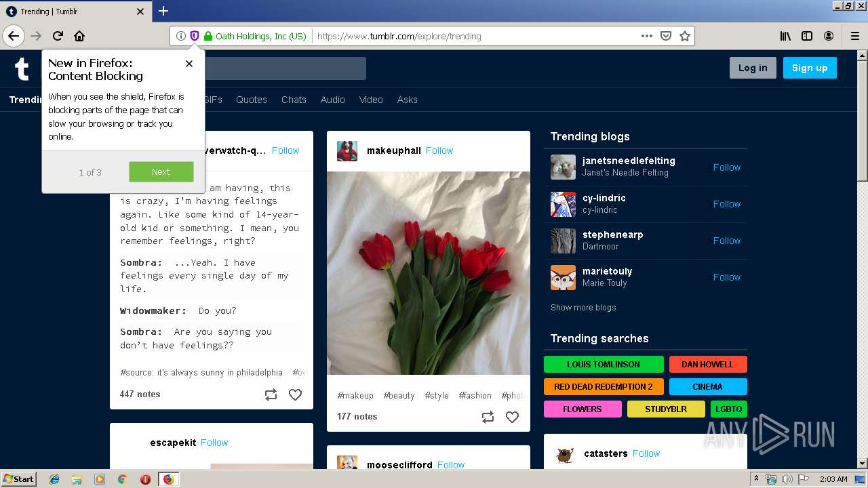Click the green padlock connection icon

coord(208,36)
